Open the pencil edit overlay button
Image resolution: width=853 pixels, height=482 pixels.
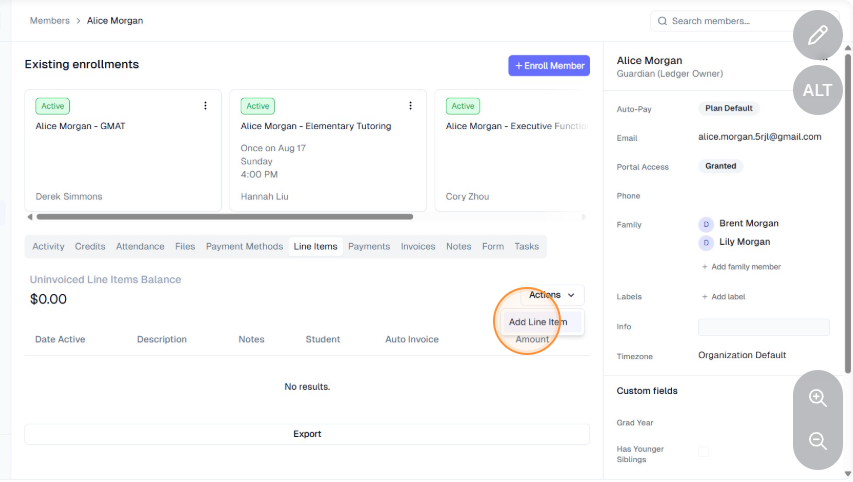pyautogui.click(x=818, y=35)
